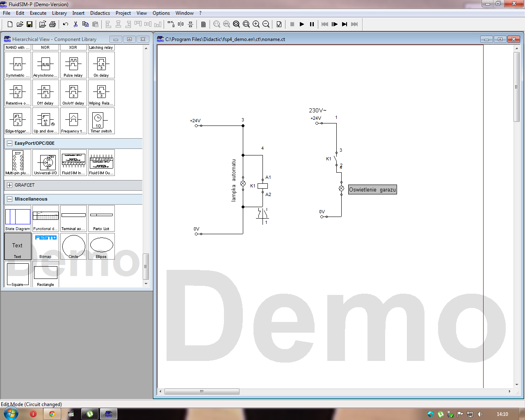Select the Pulse relay component

73,65
